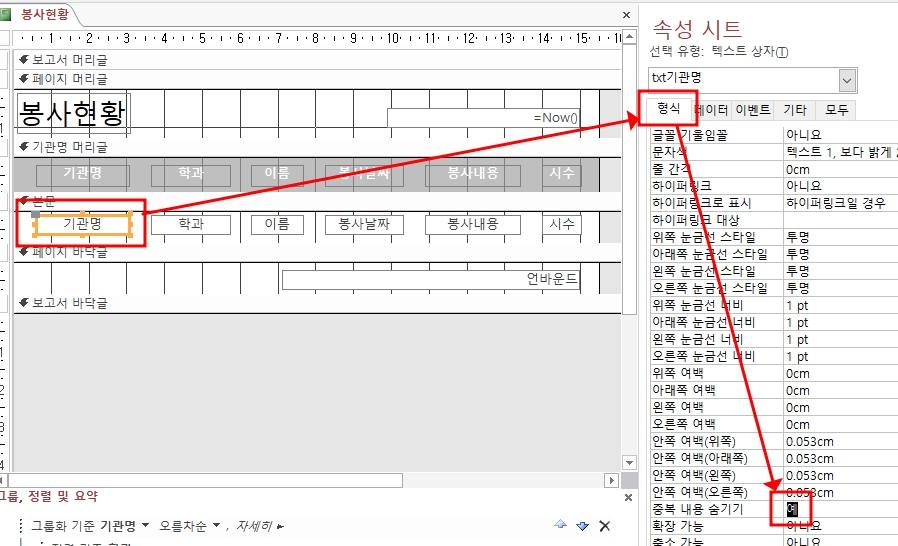The image size is (898, 546).
Task: Click the 위쪽 눈금선 너비 value
Action: click(x=840, y=305)
